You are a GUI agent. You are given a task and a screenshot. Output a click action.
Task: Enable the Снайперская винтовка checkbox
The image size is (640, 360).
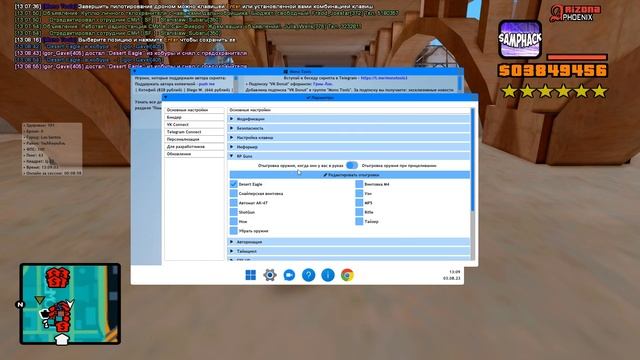(x=233, y=193)
